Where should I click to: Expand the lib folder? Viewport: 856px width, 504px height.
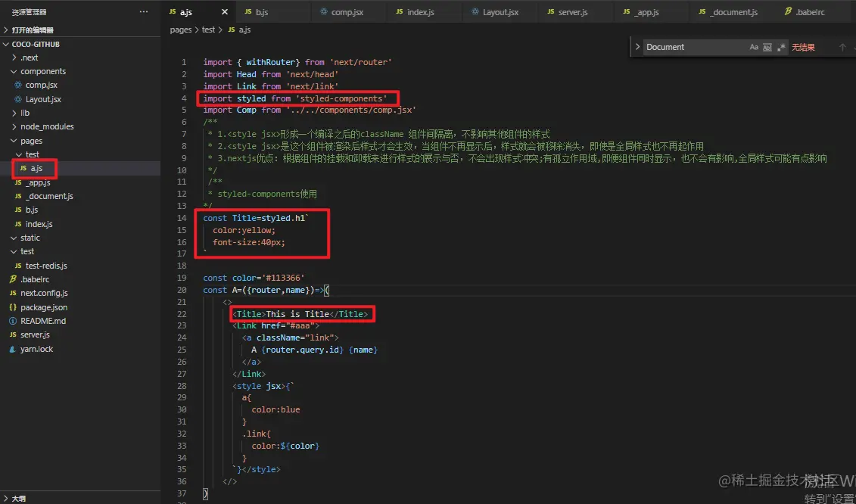[x=81, y=113]
